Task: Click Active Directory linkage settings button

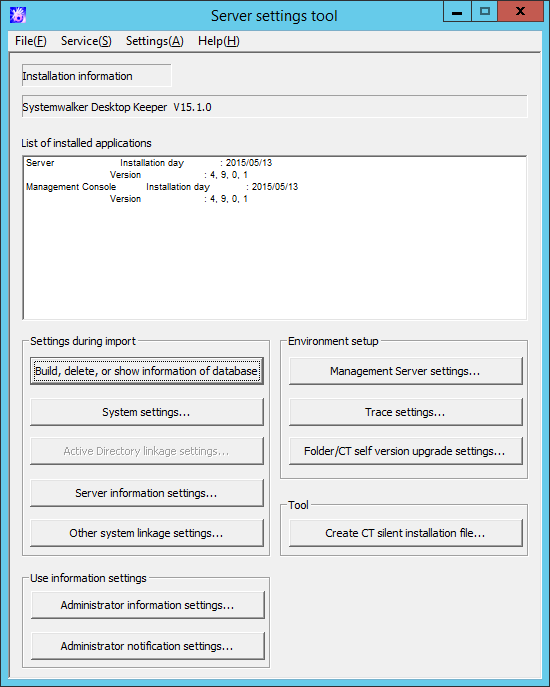Action: click(x=147, y=451)
